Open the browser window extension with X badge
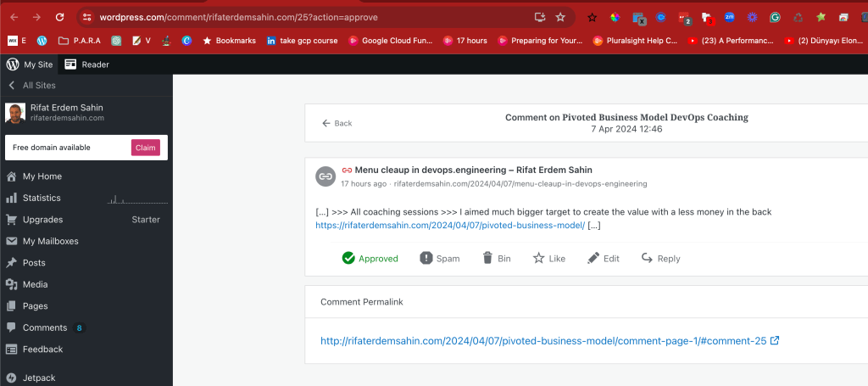 (x=639, y=19)
